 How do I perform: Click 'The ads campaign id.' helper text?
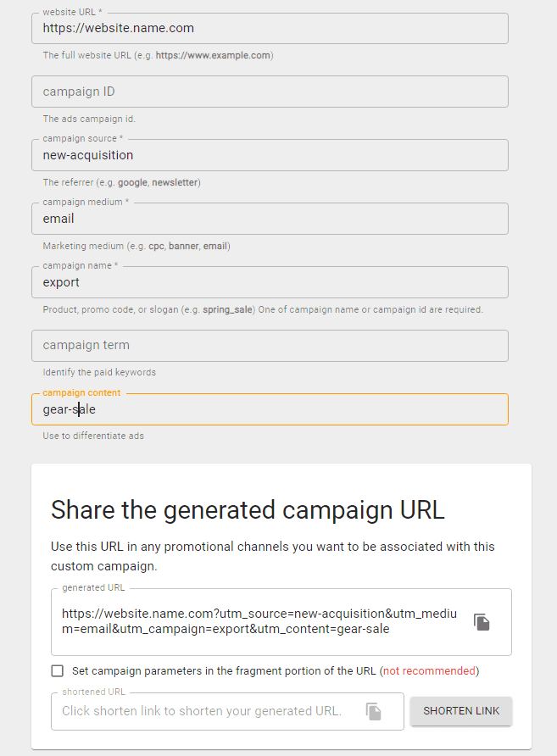(x=89, y=119)
